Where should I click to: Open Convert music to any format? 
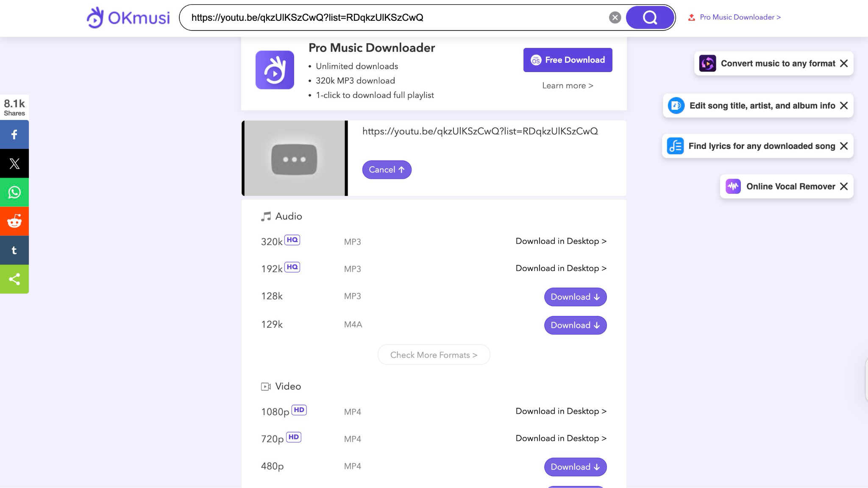[778, 64]
